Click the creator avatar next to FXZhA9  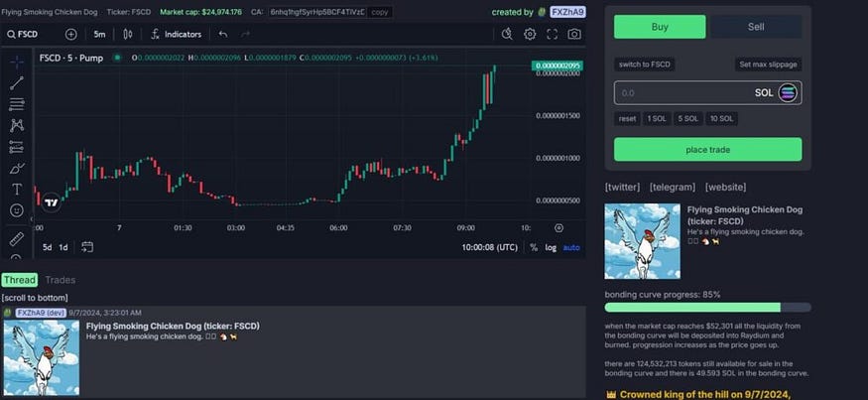click(542, 12)
